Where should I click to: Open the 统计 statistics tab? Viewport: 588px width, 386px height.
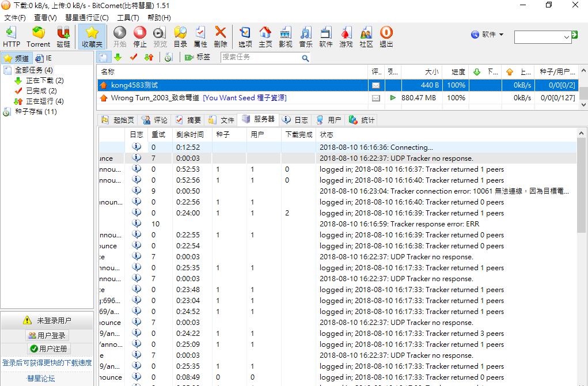362,120
